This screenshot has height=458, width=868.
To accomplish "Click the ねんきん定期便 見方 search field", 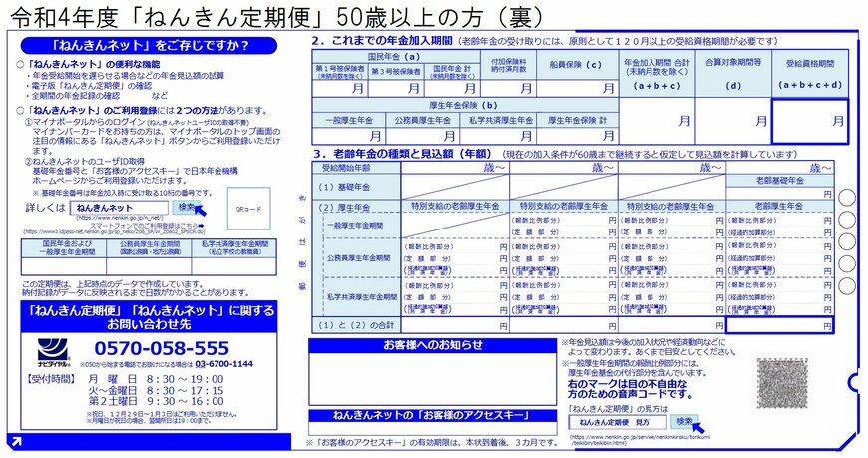I will (x=616, y=422).
